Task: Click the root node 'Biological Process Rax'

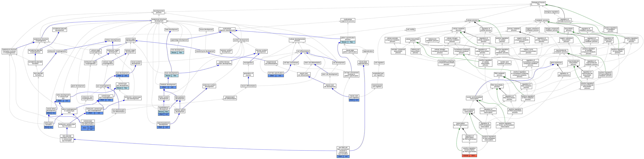Action: tap(538, 3)
